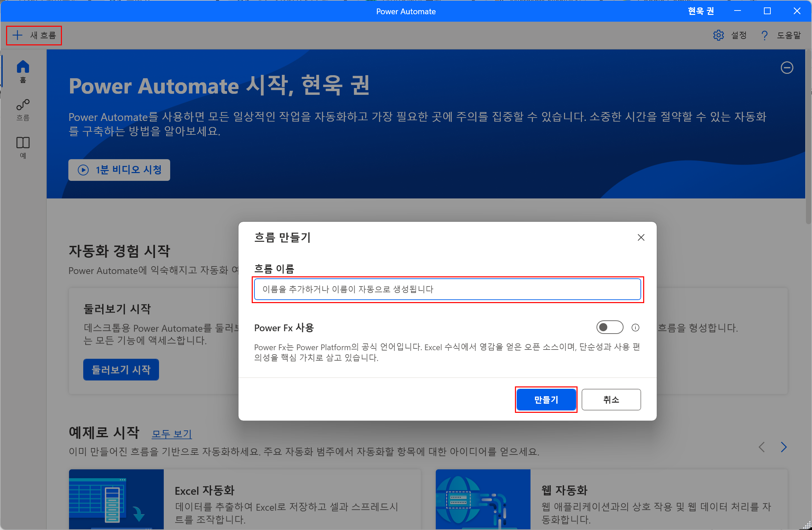
Task: Click the settings gear icon
Action: coord(718,35)
